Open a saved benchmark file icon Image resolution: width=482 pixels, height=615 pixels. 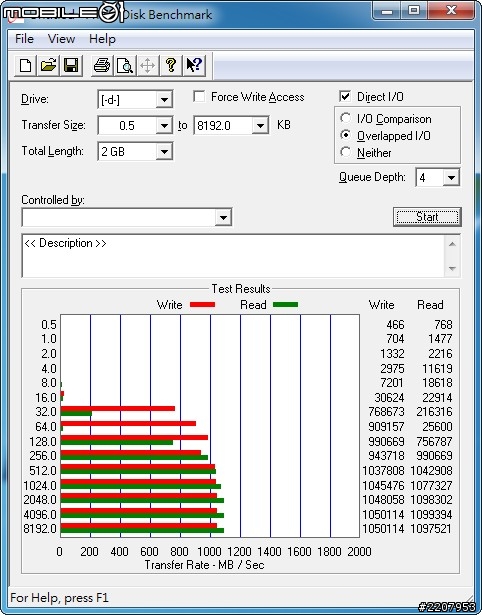(48, 65)
